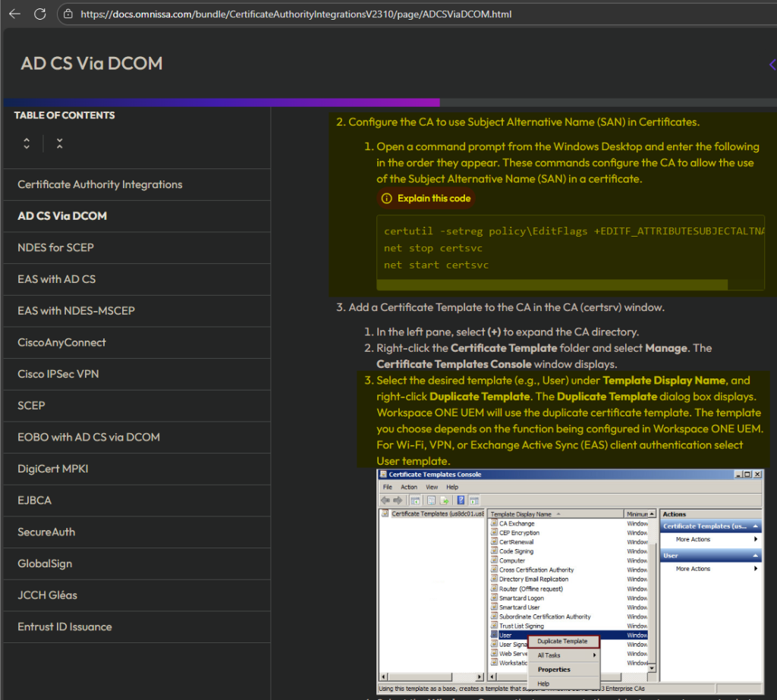Click the purple chevron in the page header
777x700 pixels.
(772, 64)
